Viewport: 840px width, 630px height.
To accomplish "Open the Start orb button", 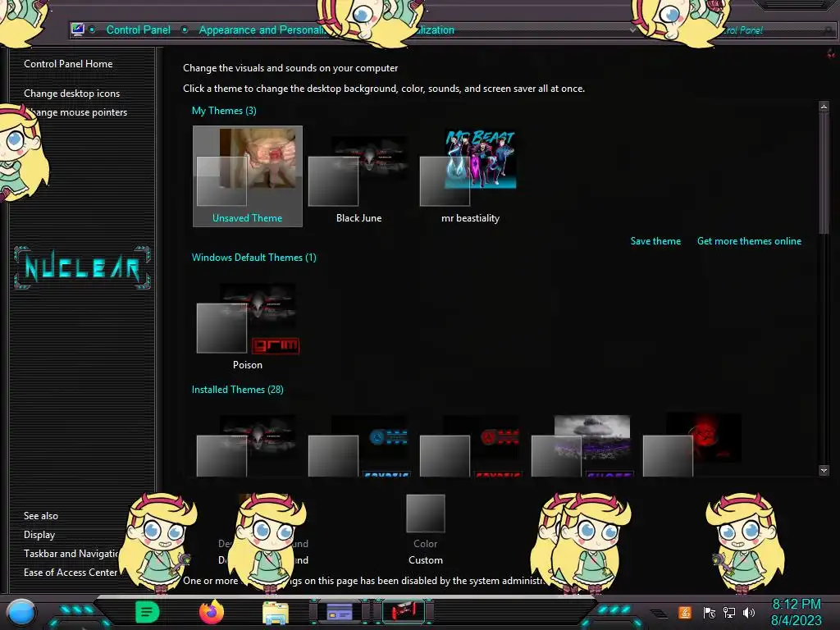I will [x=21, y=613].
